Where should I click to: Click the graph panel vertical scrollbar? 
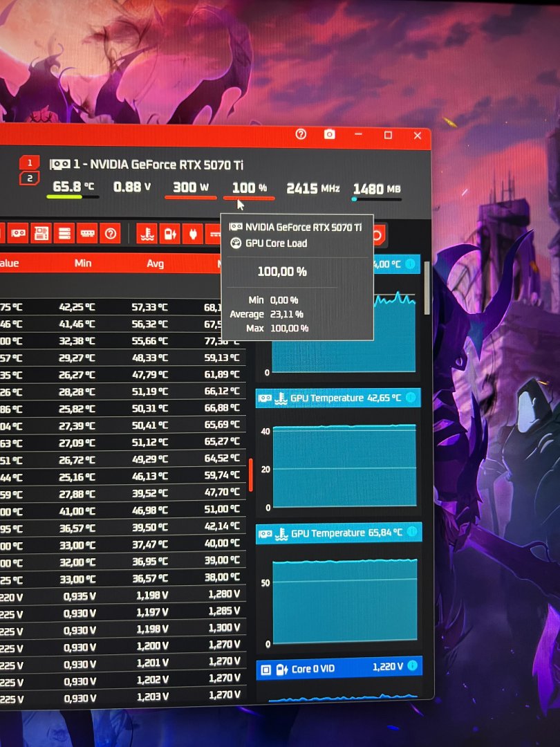(427, 288)
